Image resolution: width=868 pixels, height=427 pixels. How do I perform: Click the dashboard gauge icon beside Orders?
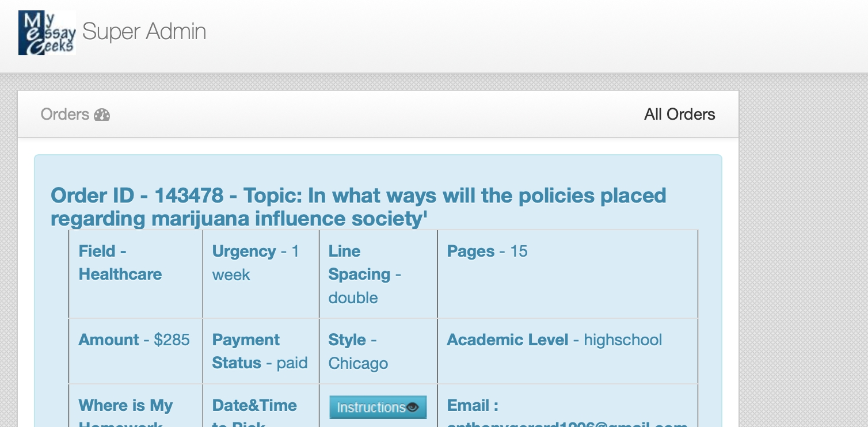[102, 115]
